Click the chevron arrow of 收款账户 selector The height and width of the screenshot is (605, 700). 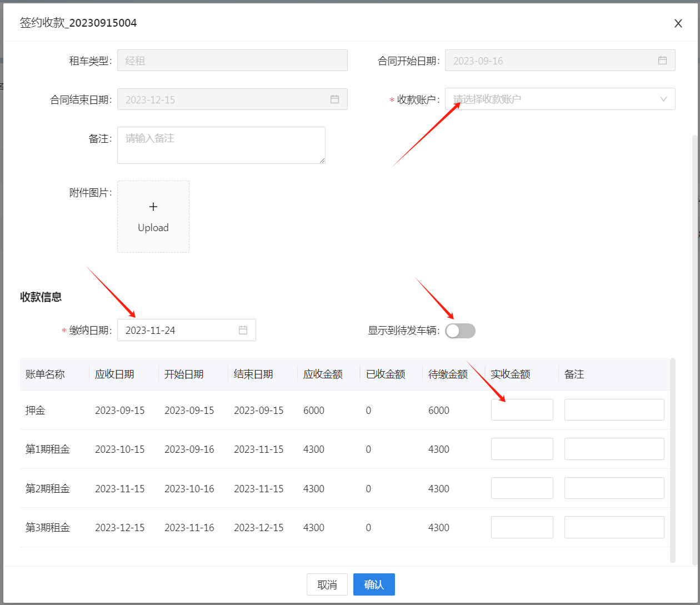[x=663, y=99]
